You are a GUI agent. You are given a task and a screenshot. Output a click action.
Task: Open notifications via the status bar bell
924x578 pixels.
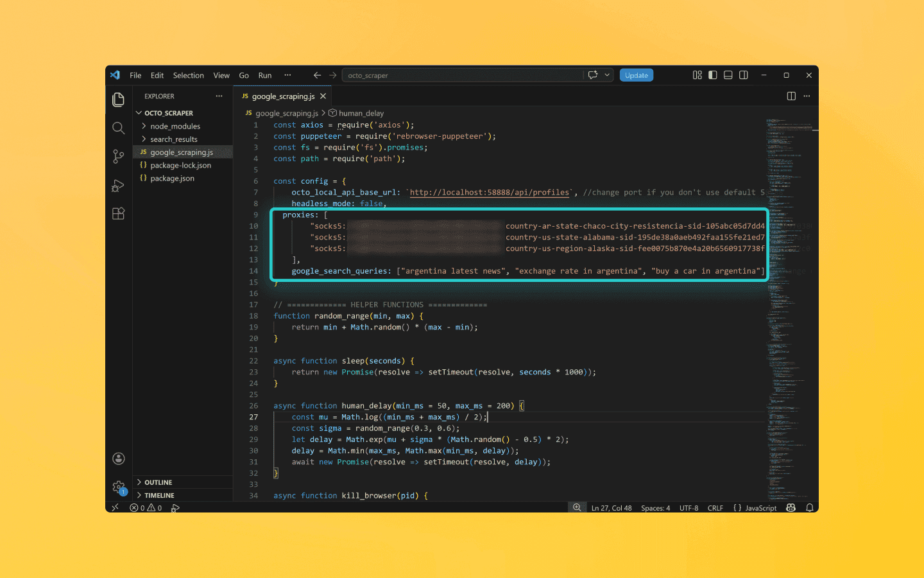pyautogui.click(x=809, y=507)
